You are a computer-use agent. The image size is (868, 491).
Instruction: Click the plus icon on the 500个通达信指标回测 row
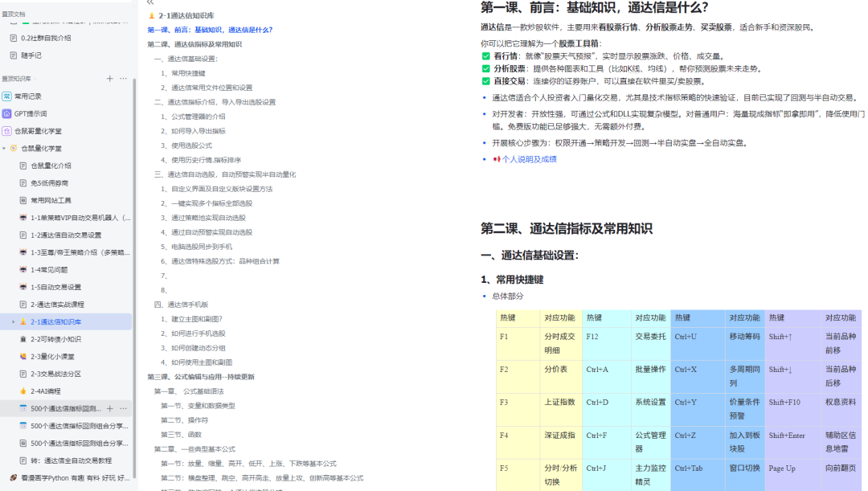click(109, 408)
